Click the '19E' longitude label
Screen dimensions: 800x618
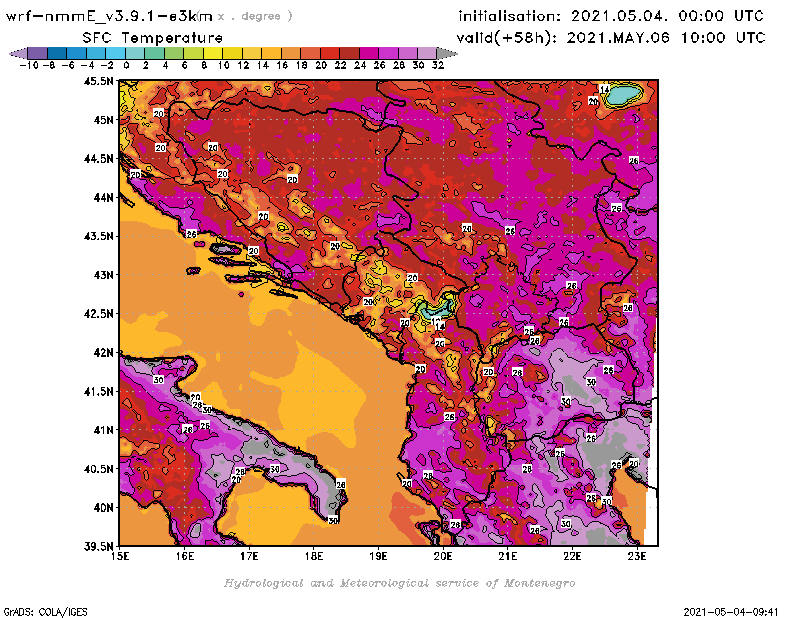[x=379, y=556]
